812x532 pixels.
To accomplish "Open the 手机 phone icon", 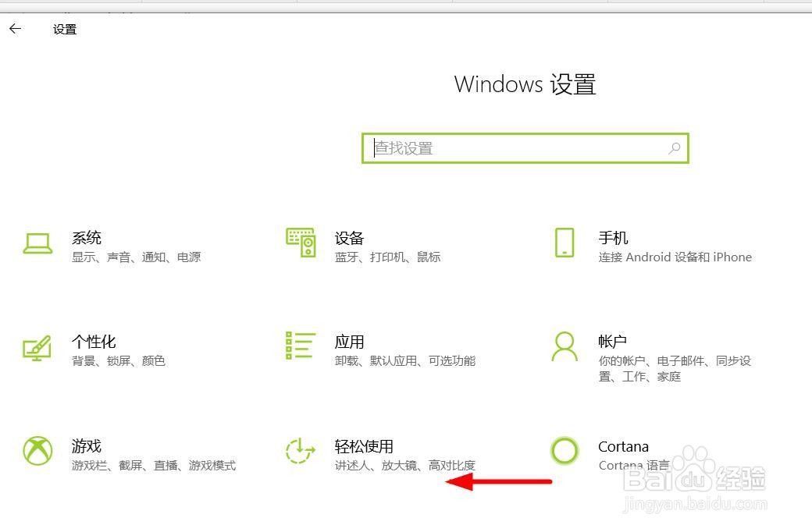I will (x=564, y=242).
